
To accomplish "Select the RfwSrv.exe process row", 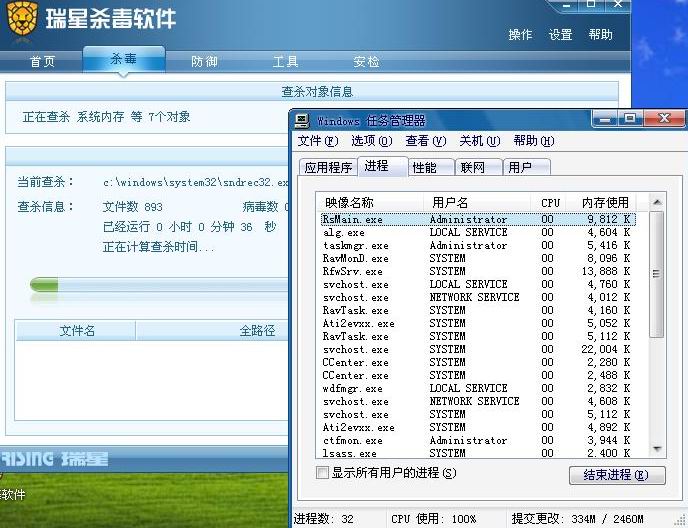I will [x=478, y=271].
